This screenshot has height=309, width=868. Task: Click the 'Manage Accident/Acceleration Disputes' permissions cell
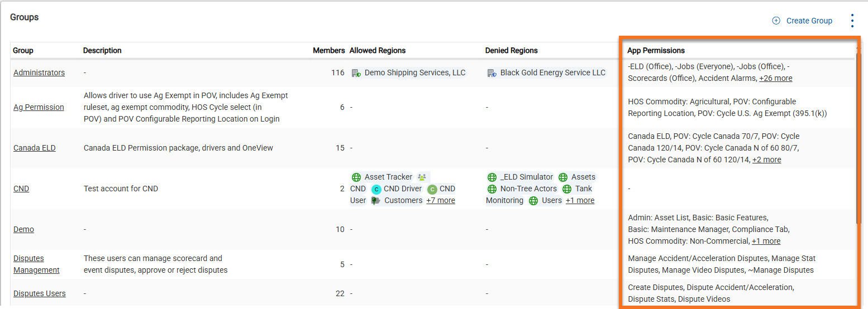(x=722, y=264)
